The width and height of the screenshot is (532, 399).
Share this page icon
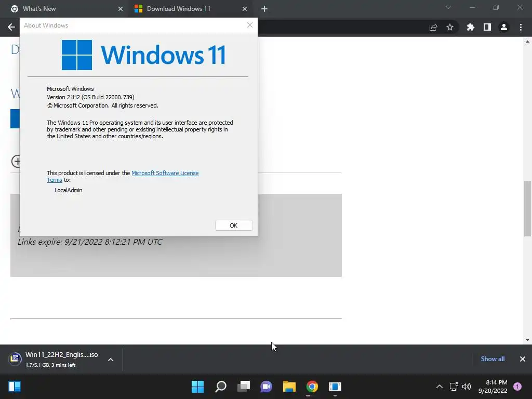(x=433, y=27)
